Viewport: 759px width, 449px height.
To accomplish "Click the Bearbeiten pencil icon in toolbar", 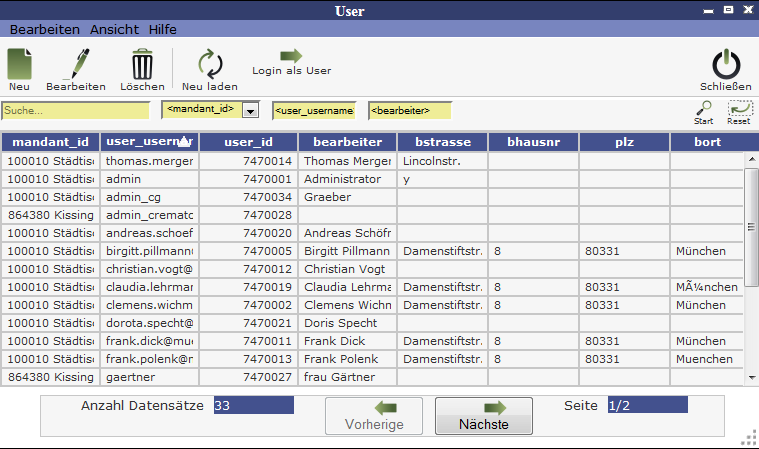I will point(75,65).
